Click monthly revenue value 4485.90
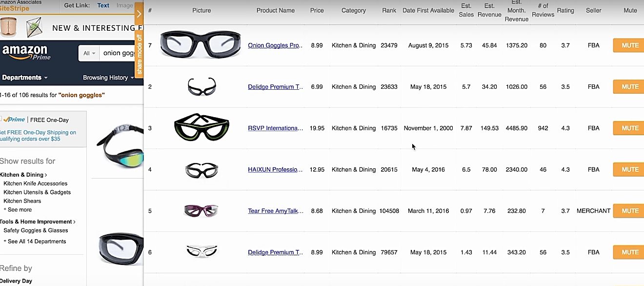This screenshot has height=286, width=644. [x=517, y=128]
